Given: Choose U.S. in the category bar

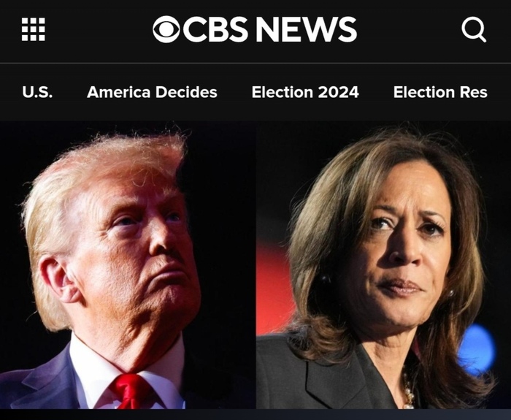Looking at the screenshot, I should coord(37,92).
